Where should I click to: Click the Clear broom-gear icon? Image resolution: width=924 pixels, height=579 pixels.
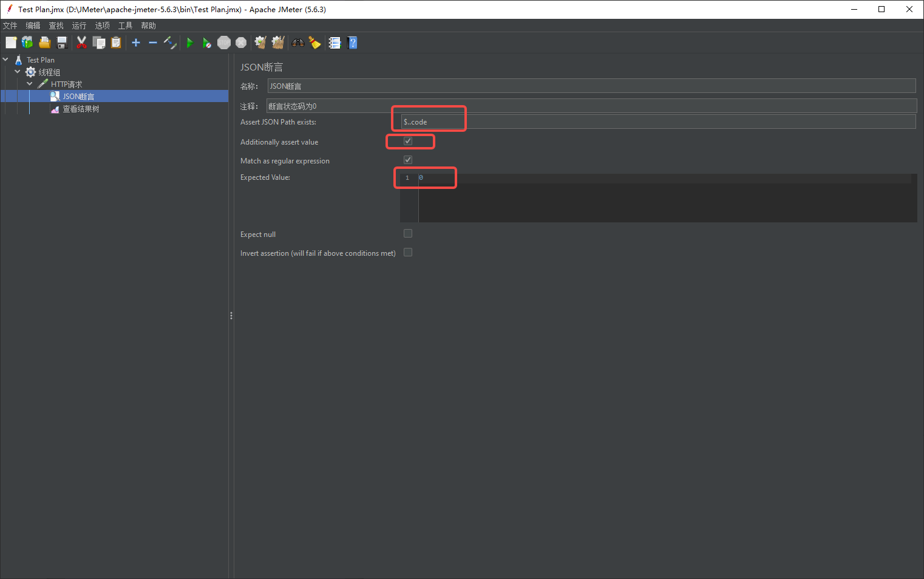pos(260,43)
